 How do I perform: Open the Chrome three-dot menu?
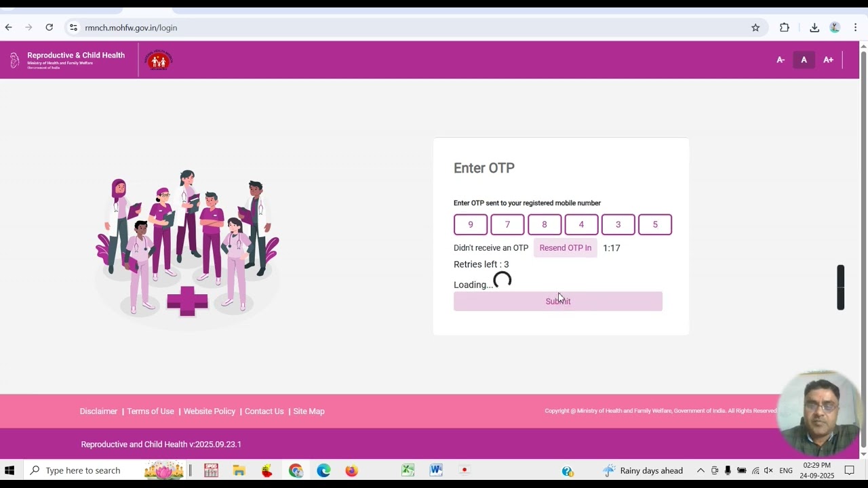pos(855,28)
